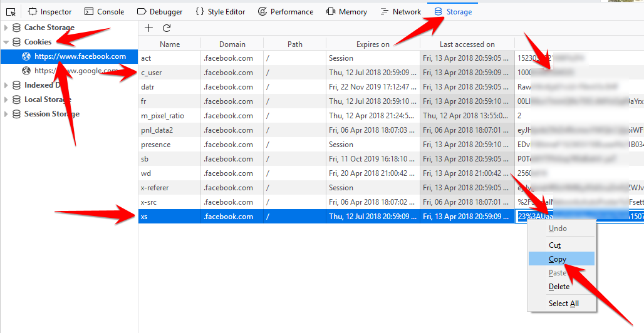This screenshot has height=333, width=644.
Task: Expand the Session Storage tree node
Action: [x=6, y=114]
